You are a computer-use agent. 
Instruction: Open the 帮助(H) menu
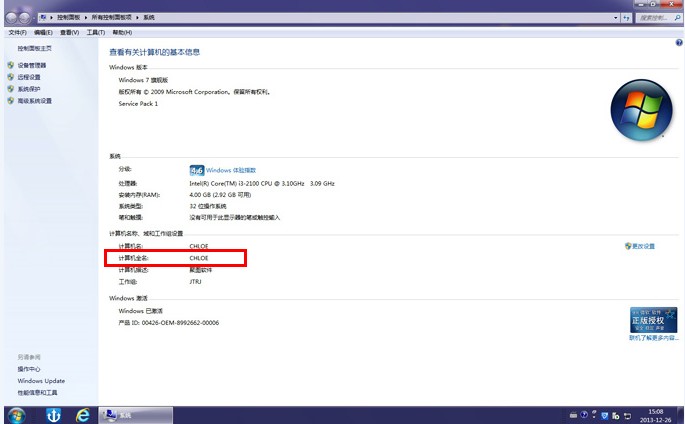(122, 32)
